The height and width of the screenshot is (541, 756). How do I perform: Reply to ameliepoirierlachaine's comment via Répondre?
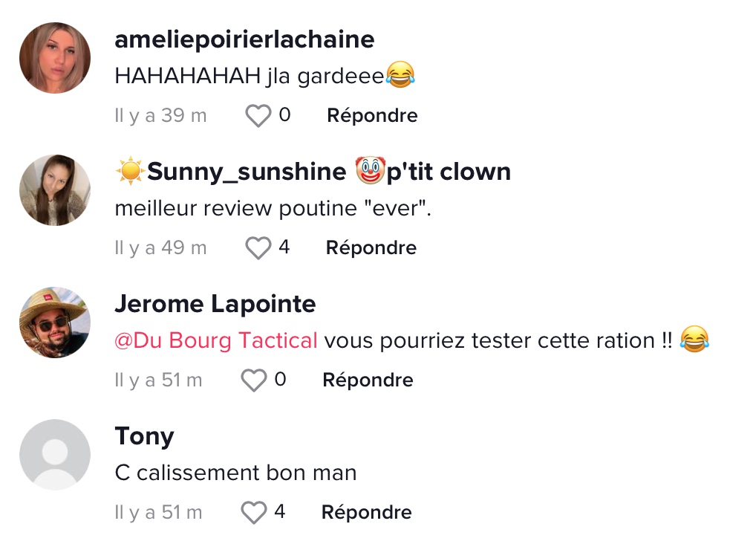tap(372, 116)
